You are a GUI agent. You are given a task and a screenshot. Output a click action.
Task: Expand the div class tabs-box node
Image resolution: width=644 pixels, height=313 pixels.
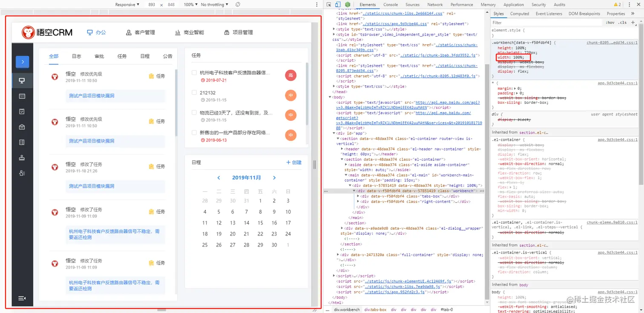click(x=358, y=196)
